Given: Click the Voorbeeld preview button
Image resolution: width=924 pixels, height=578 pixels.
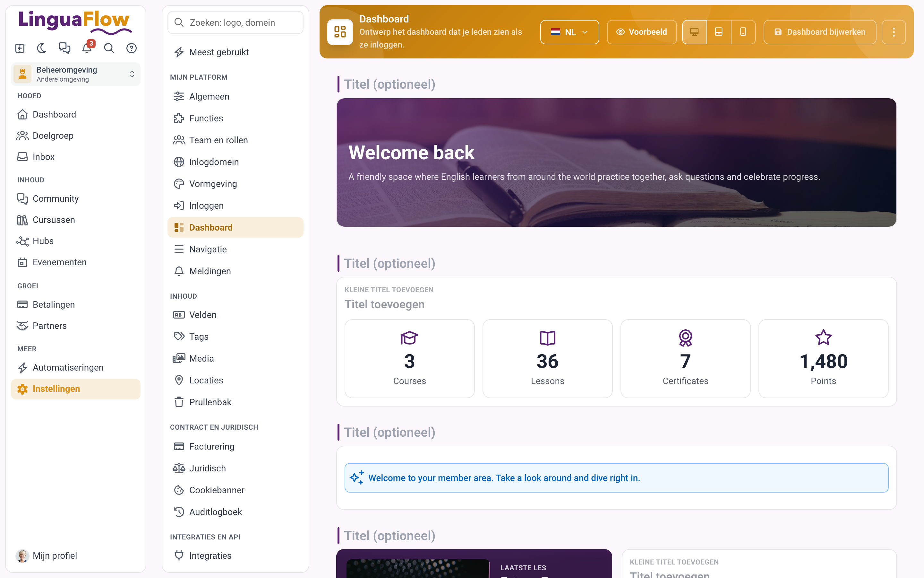Looking at the screenshot, I should pyautogui.click(x=641, y=32).
